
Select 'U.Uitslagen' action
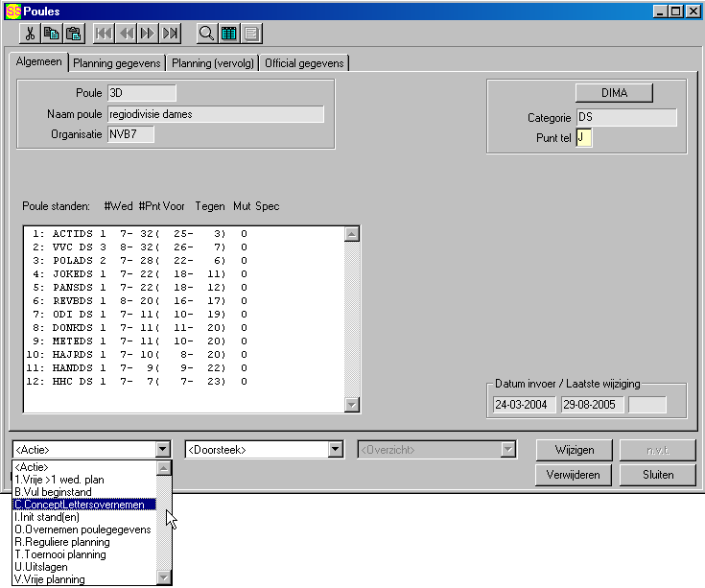point(85,567)
